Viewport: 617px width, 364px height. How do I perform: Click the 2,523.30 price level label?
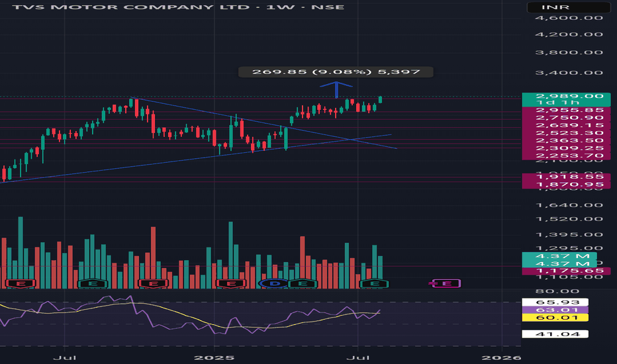pos(566,133)
